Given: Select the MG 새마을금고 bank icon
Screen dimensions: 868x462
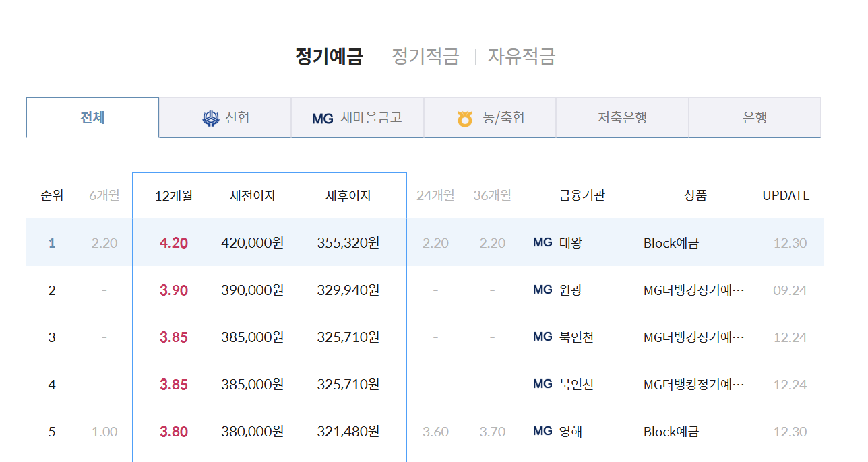Looking at the screenshot, I should tap(322, 117).
